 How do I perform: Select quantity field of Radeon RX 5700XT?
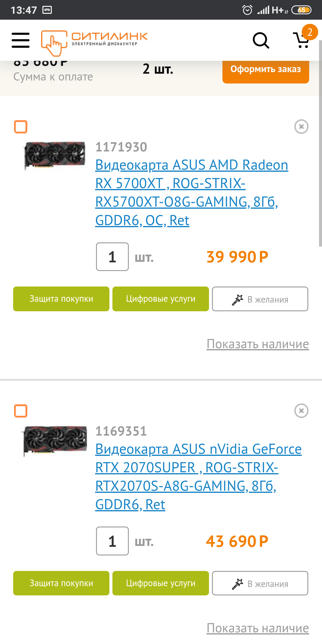click(112, 257)
